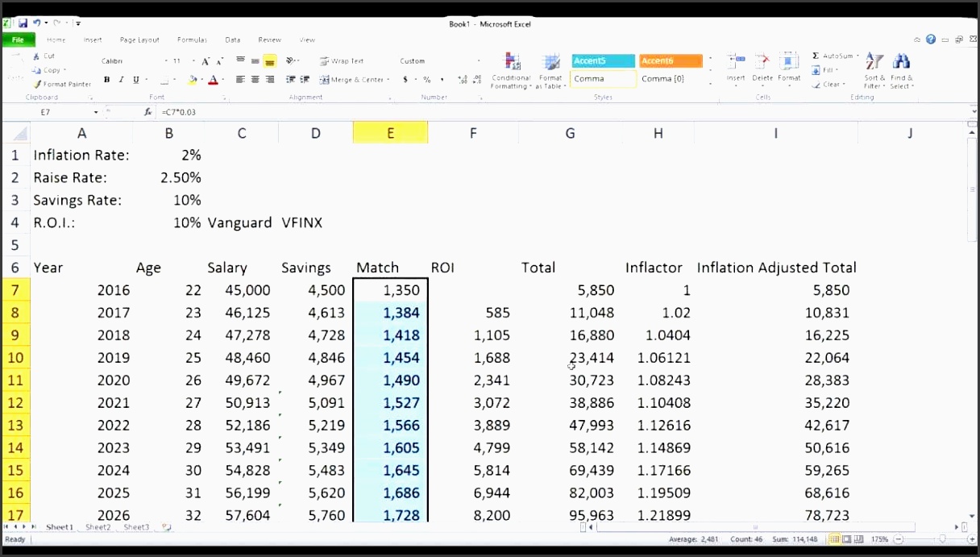Open the Format cells menu
Screen dimensions: 980x557
(789, 70)
